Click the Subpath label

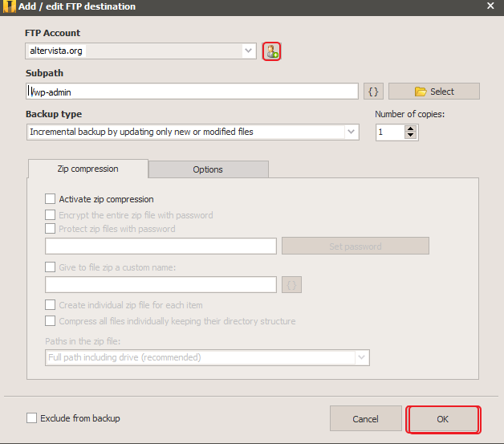[44, 73]
